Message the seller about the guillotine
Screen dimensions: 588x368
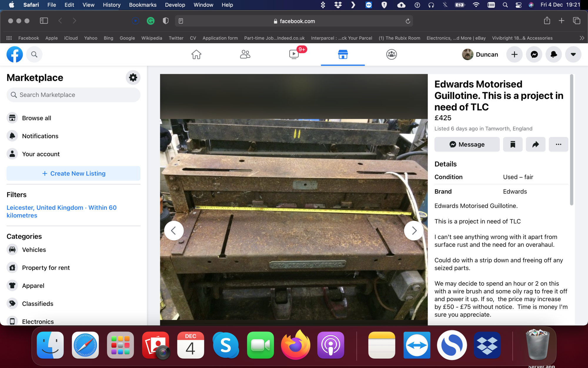(467, 144)
